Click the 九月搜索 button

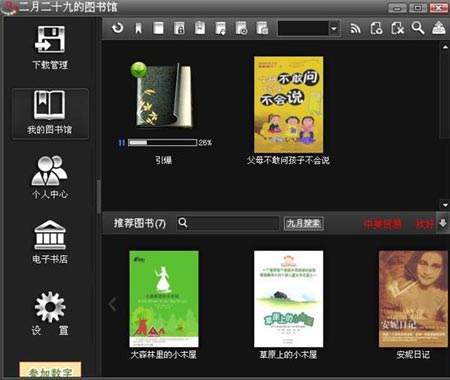pyautogui.click(x=304, y=223)
